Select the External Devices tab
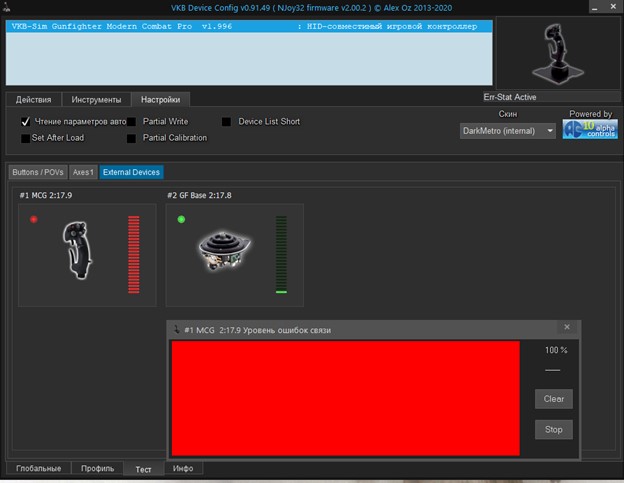Viewport: 624px width, 483px height. (x=131, y=172)
